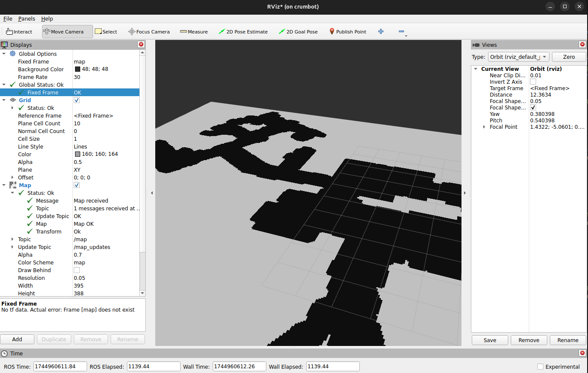The width and height of the screenshot is (588, 373).
Task: Open the Panels menu
Action: point(27,18)
